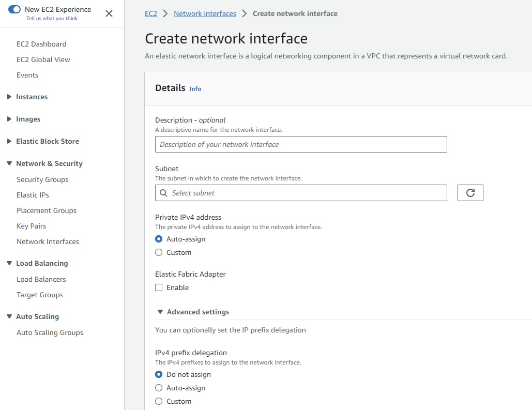Open EC2 Dashboard in the sidebar
Viewport: 532px width, 410px height.
[x=41, y=44]
